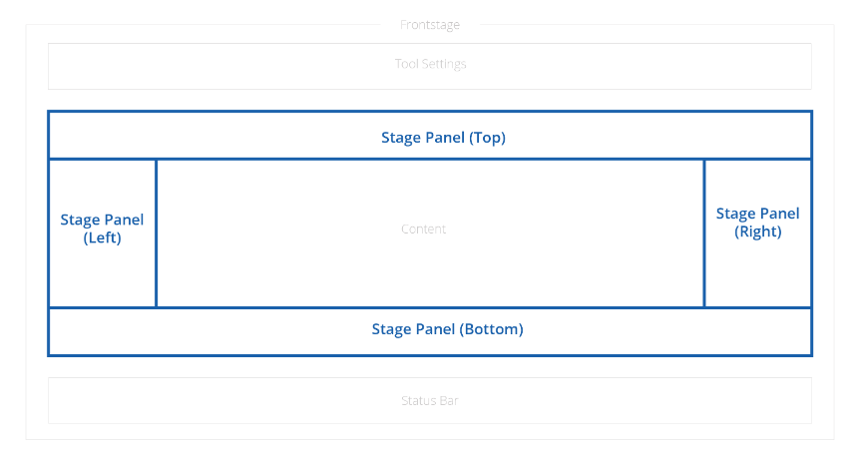Select the Stage Panel (Left) region

tap(102, 229)
